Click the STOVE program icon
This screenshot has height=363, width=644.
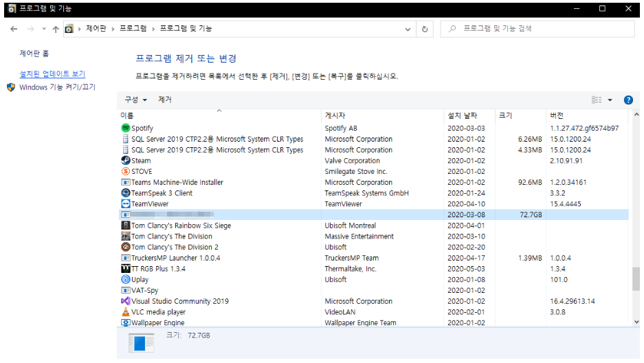(x=126, y=171)
